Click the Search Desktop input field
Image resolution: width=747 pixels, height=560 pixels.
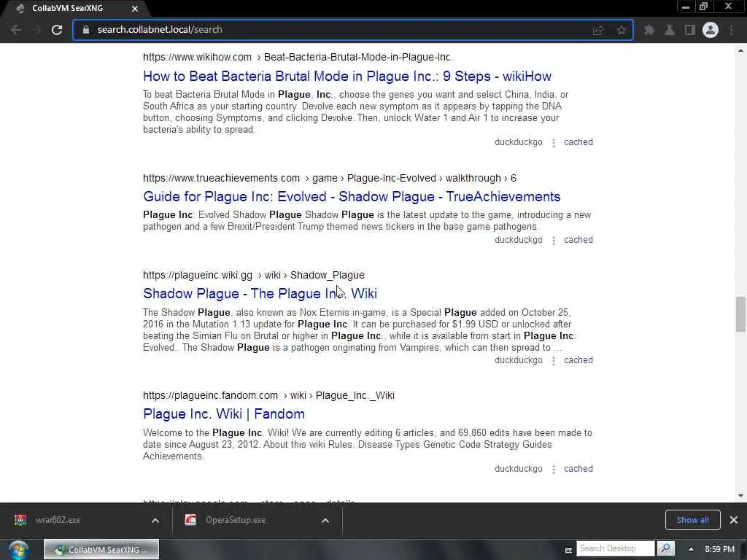coord(616,548)
